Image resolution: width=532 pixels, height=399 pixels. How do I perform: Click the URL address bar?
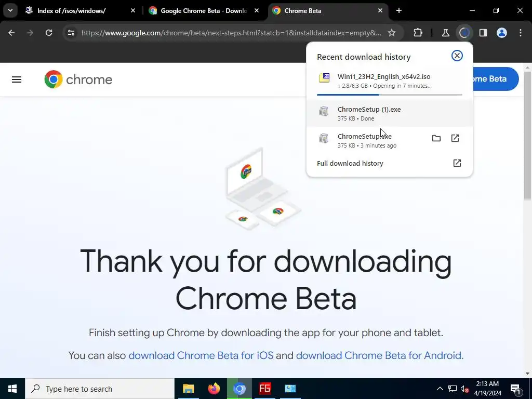coord(231,33)
